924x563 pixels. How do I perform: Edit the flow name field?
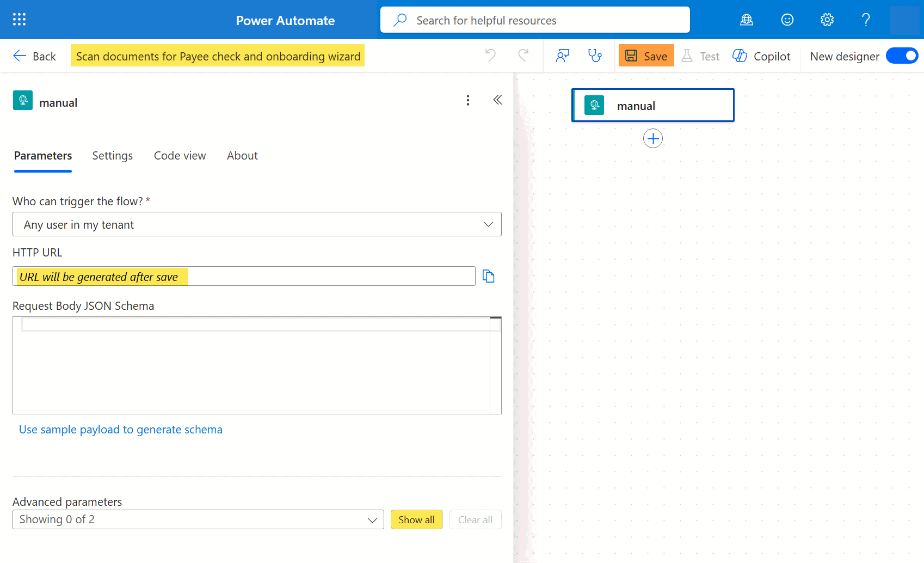tap(218, 56)
